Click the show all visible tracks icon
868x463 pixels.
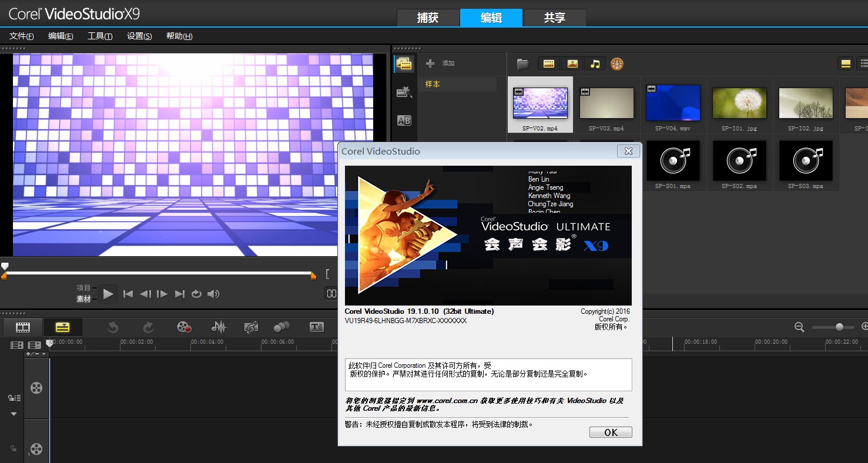click(17, 345)
